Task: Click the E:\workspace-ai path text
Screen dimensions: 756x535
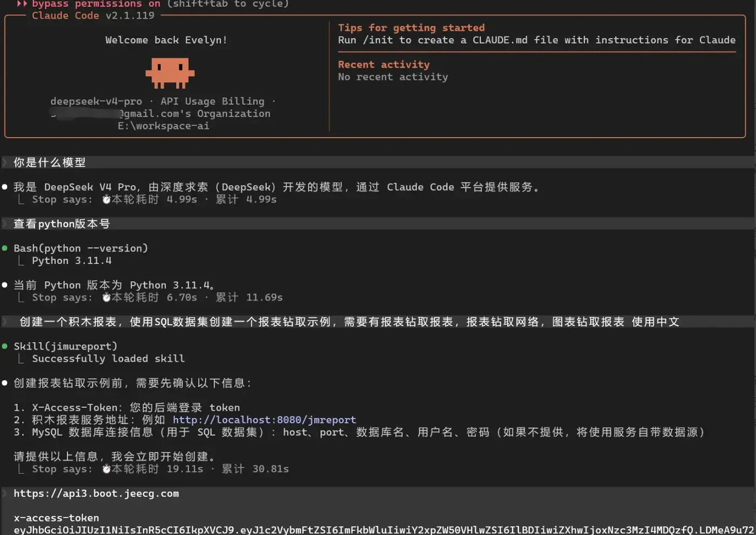Action: pyautogui.click(x=164, y=126)
